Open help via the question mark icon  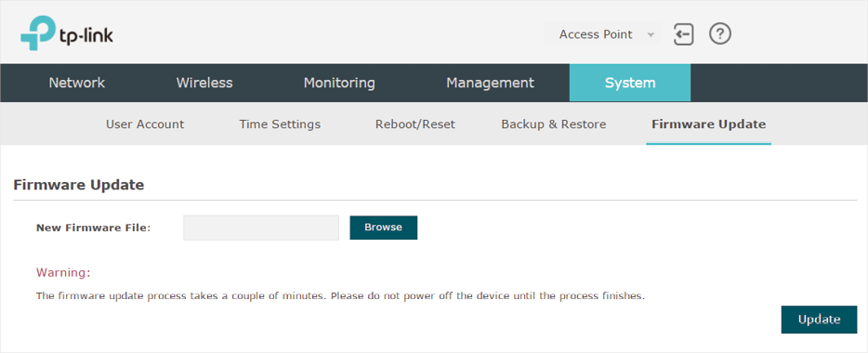(x=720, y=34)
